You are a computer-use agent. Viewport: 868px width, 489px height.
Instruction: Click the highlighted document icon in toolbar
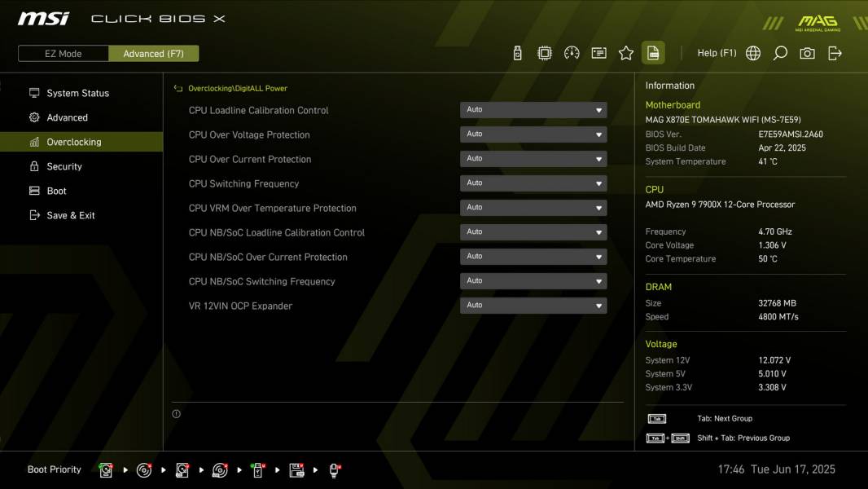[653, 53]
